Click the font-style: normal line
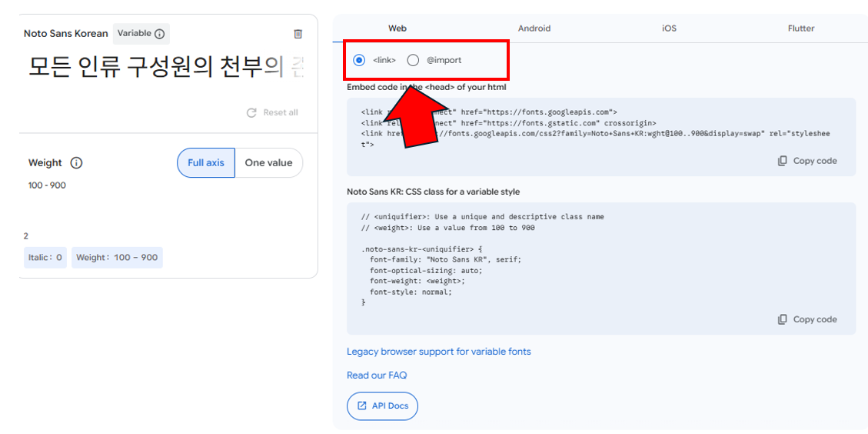 coord(411,292)
